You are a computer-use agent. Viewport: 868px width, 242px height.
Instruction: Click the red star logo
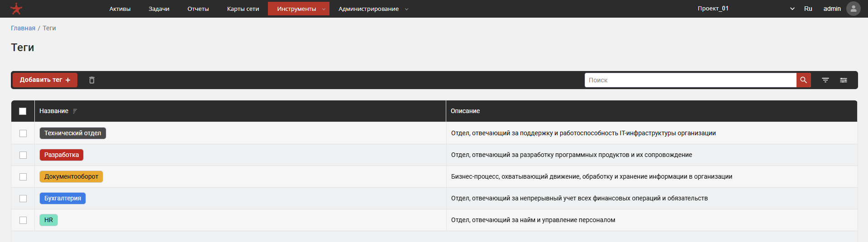[16, 9]
